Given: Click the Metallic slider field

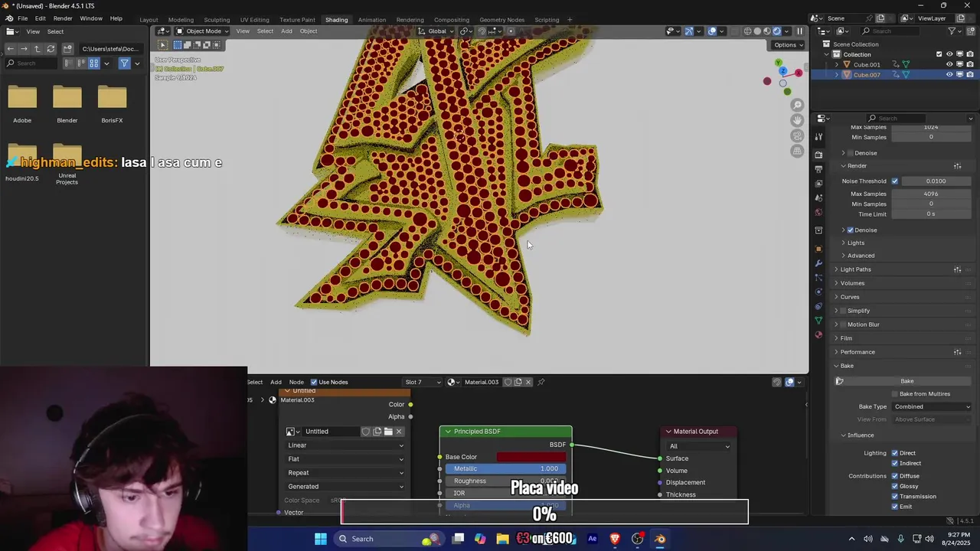Looking at the screenshot, I should (506, 469).
